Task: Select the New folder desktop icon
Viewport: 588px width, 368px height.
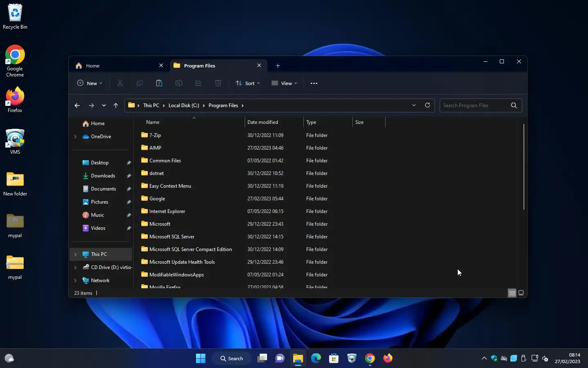Action: click(15, 184)
